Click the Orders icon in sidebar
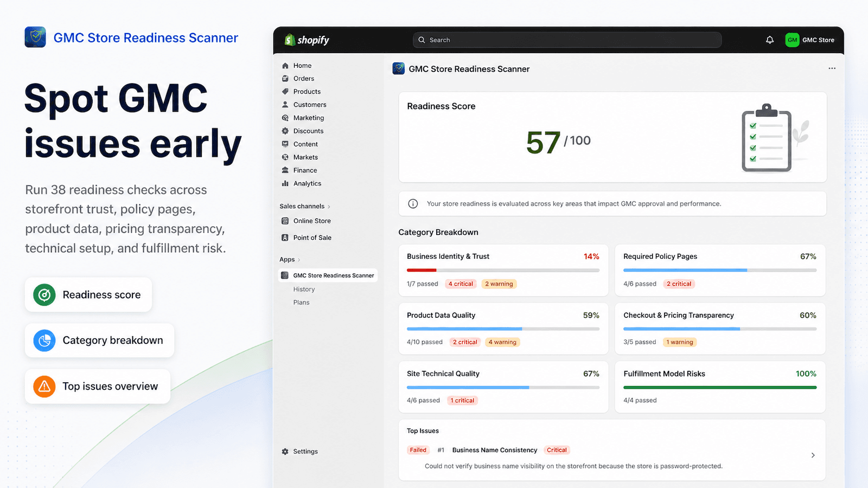Viewport: 868px width, 488px height. click(285, 79)
